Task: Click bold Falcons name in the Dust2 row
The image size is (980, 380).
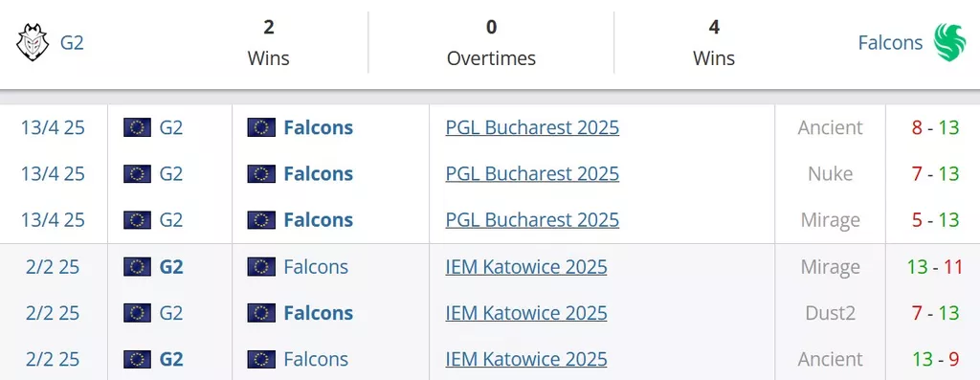Action: point(318,312)
